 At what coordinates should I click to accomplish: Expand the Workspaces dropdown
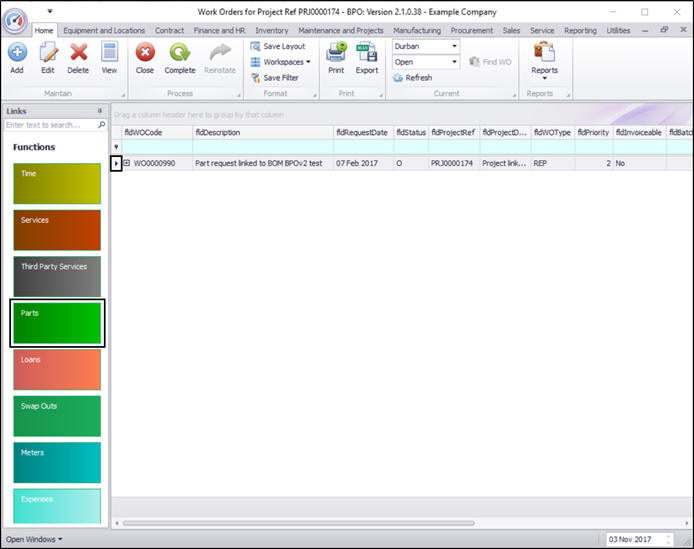(x=281, y=62)
